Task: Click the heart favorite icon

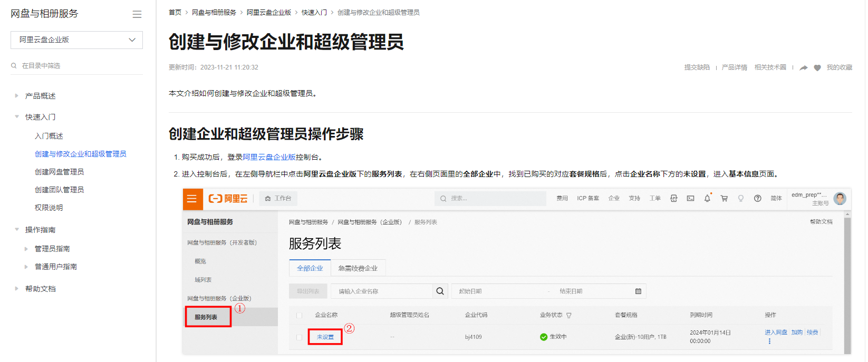Action: coord(817,68)
